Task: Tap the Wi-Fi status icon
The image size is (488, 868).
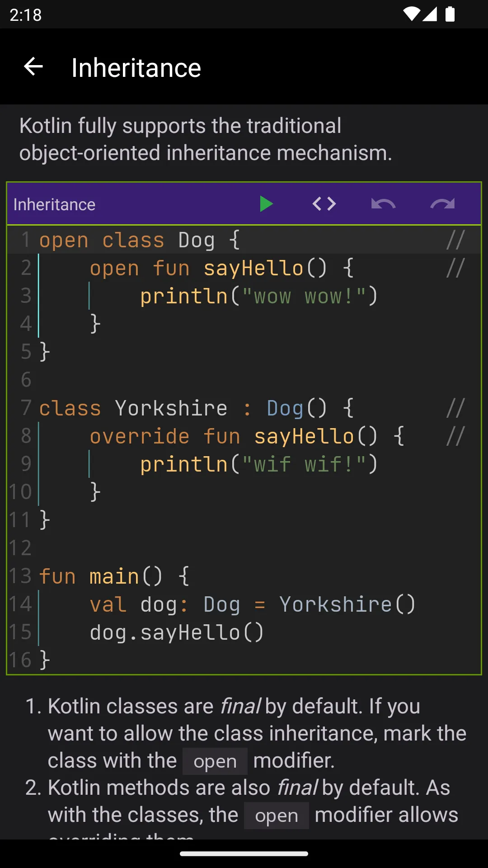Action: click(x=411, y=14)
